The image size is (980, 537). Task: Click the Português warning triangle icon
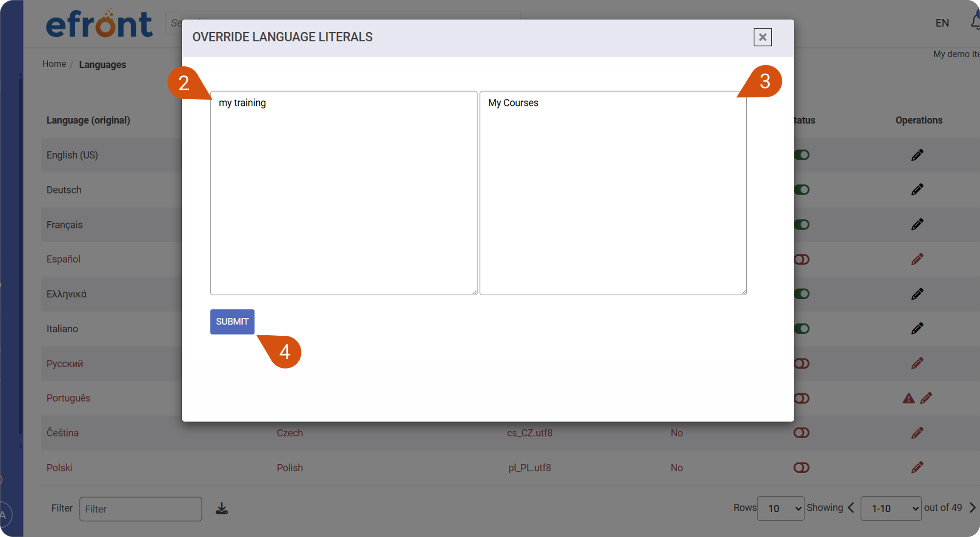click(908, 398)
